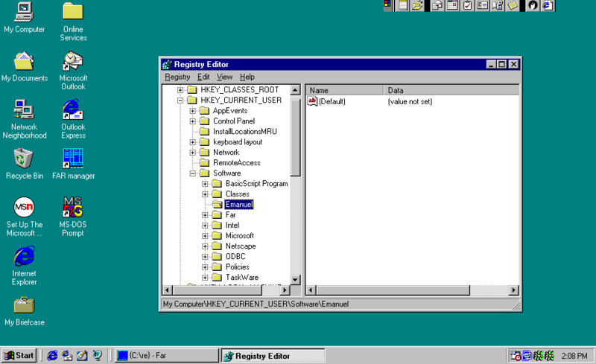Viewport: 596px width, 364px height.
Task: Expand the Control Panel key
Action: tap(193, 121)
